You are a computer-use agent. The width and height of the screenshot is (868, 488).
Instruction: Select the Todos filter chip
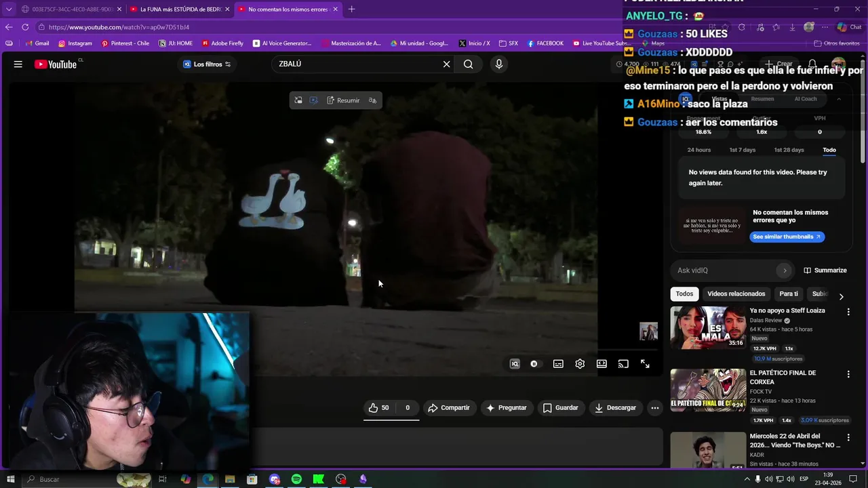tap(684, 294)
